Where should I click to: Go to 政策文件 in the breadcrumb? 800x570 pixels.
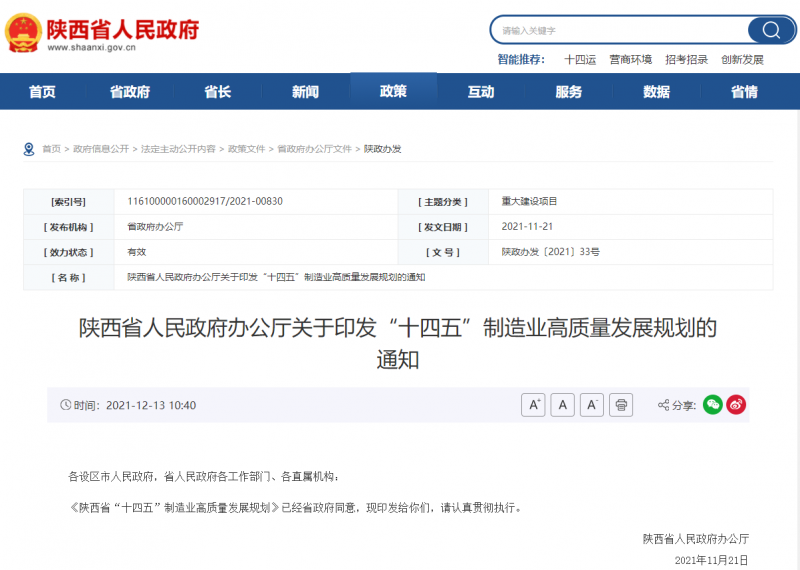click(246, 149)
